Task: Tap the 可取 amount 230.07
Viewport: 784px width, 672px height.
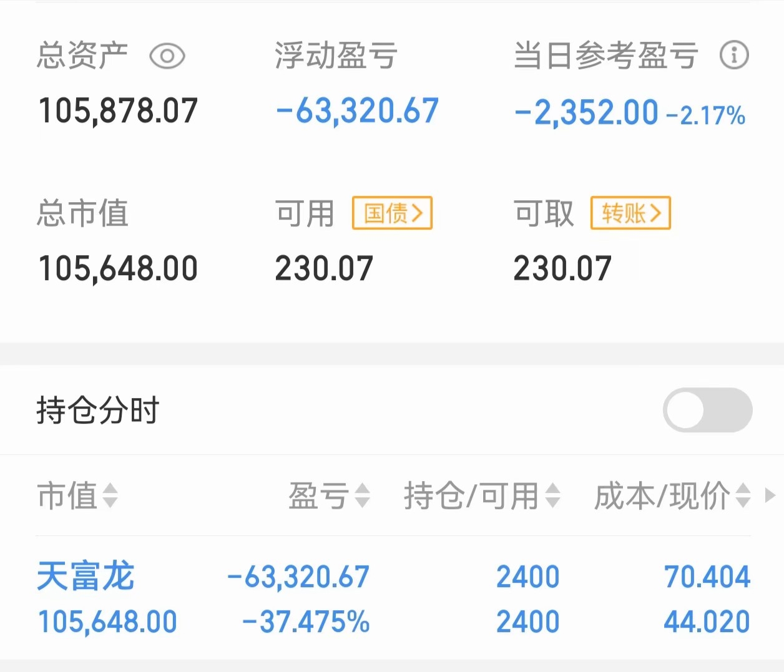Action: point(562,269)
